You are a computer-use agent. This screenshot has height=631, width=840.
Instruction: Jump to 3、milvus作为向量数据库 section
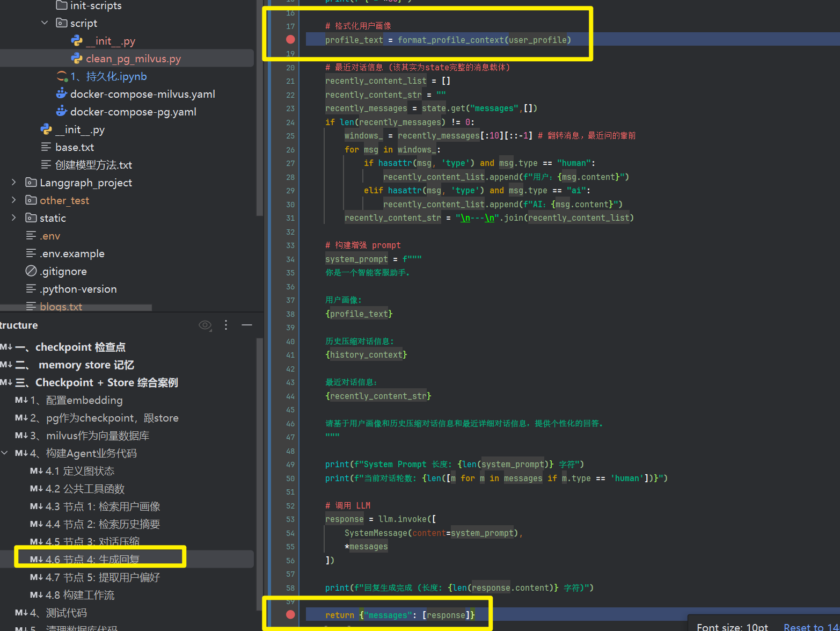90,436
